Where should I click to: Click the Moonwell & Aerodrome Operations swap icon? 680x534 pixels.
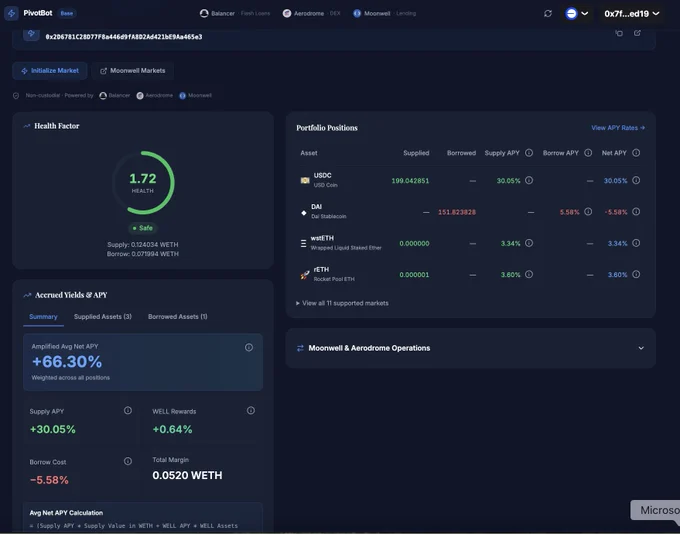click(300, 348)
